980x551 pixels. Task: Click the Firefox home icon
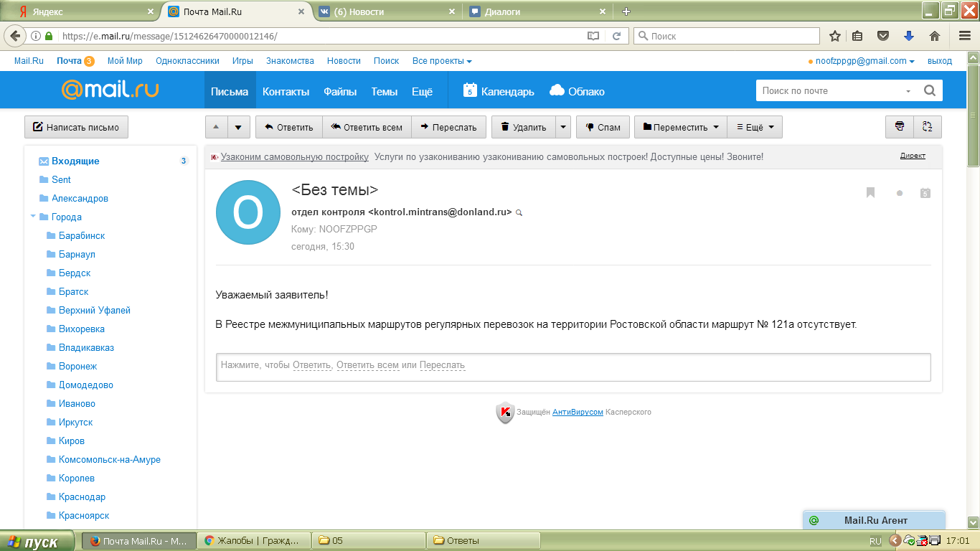click(934, 36)
